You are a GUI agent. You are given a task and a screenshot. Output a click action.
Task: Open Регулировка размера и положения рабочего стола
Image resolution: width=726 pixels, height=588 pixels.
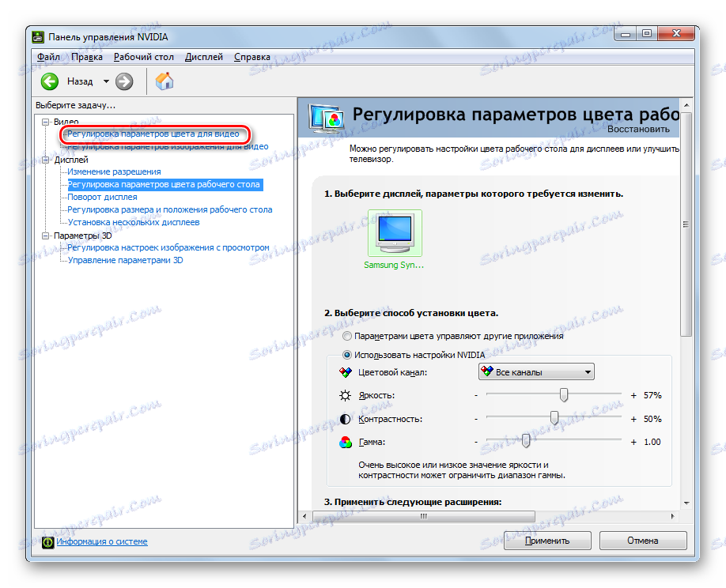click(169, 209)
